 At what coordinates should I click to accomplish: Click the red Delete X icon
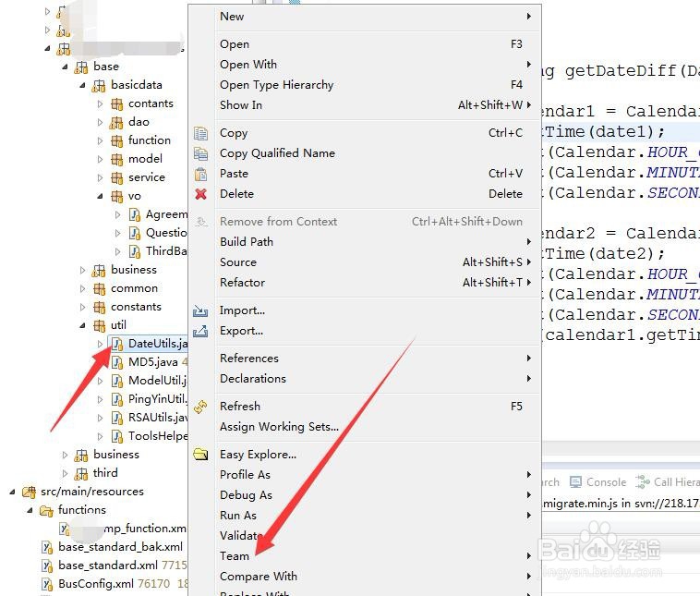click(201, 194)
